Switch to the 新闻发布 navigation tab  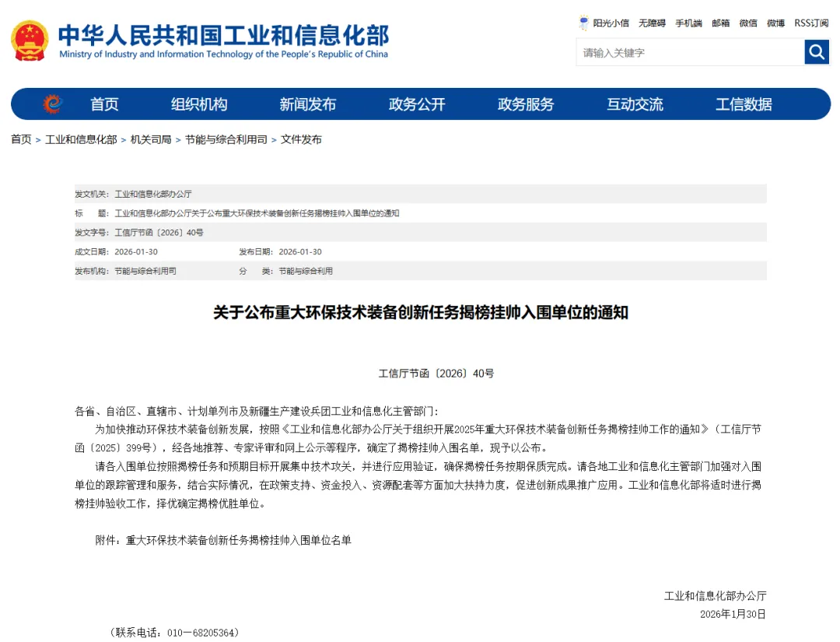tap(308, 103)
